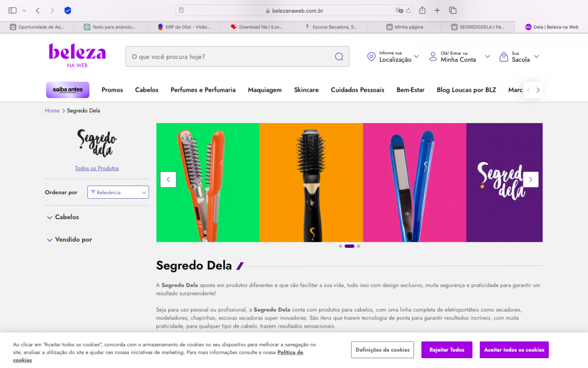Click the Minha Conta account icon
Viewport: 588px width, 368px height.
433,56
